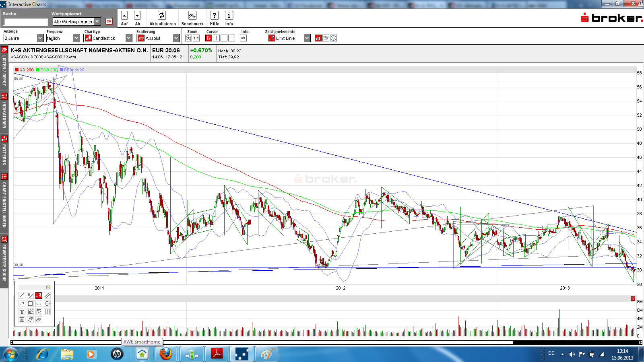Pick the vertical cycle lines tool
The width and height of the screenshot is (644, 362).
(x=47, y=311)
